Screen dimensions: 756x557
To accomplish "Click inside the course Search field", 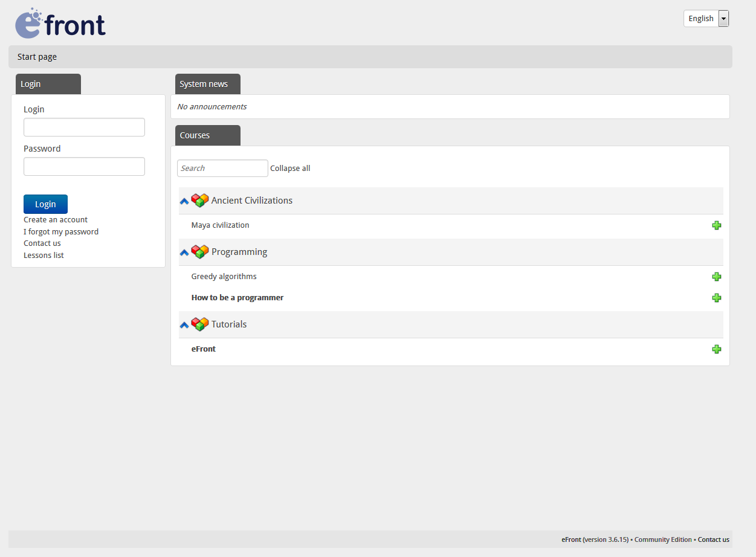I will (x=222, y=168).
